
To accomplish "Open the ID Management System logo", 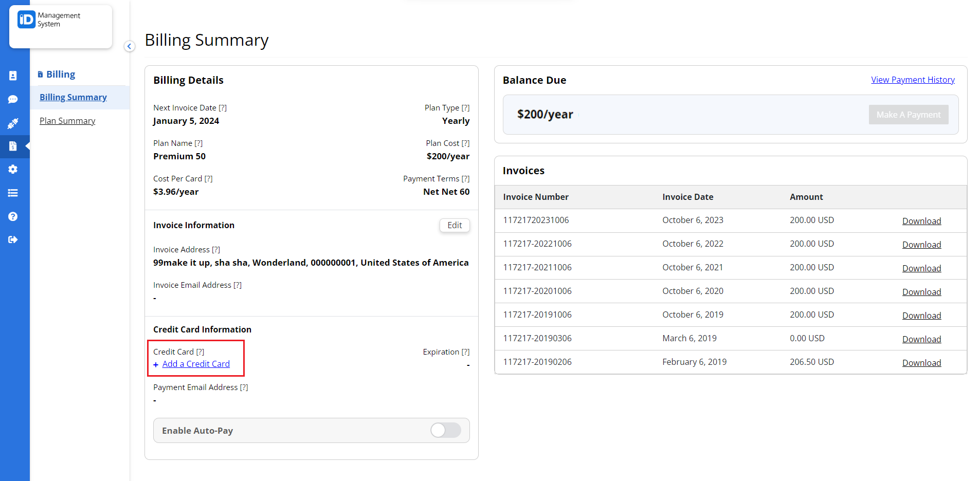I will point(49,20).
